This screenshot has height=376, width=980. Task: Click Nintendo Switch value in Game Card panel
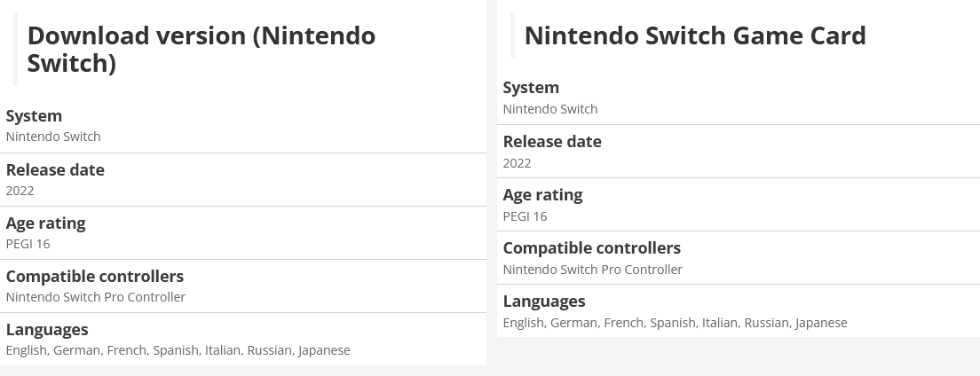550,109
